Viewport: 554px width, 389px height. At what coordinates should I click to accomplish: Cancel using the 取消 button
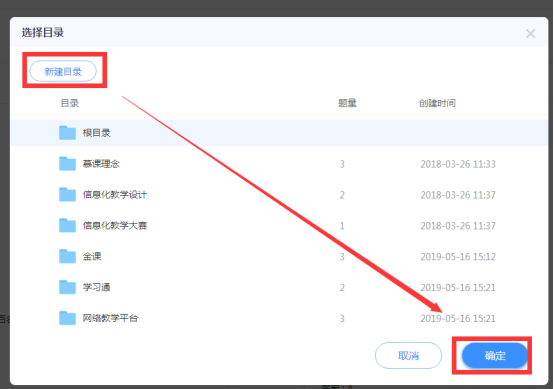[x=408, y=355]
